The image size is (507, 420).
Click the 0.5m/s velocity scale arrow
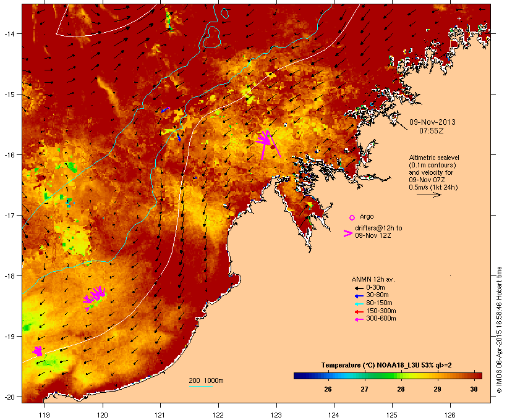[428, 195]
